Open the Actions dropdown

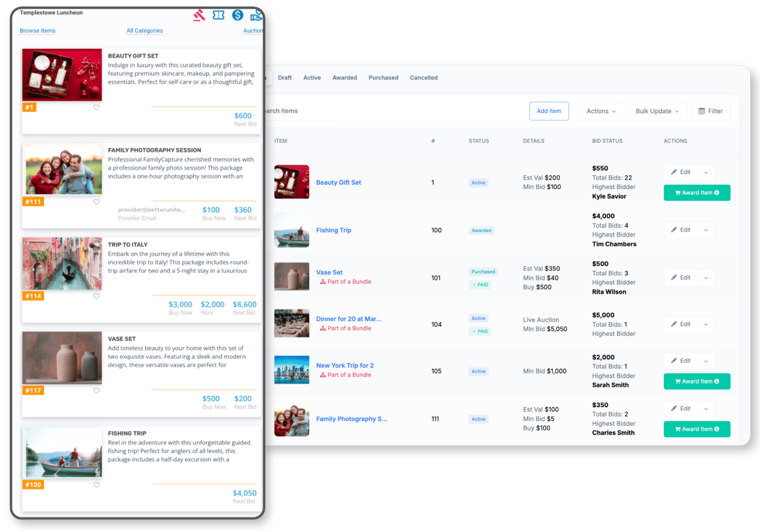pyautogui.click(x=601, y=111)
